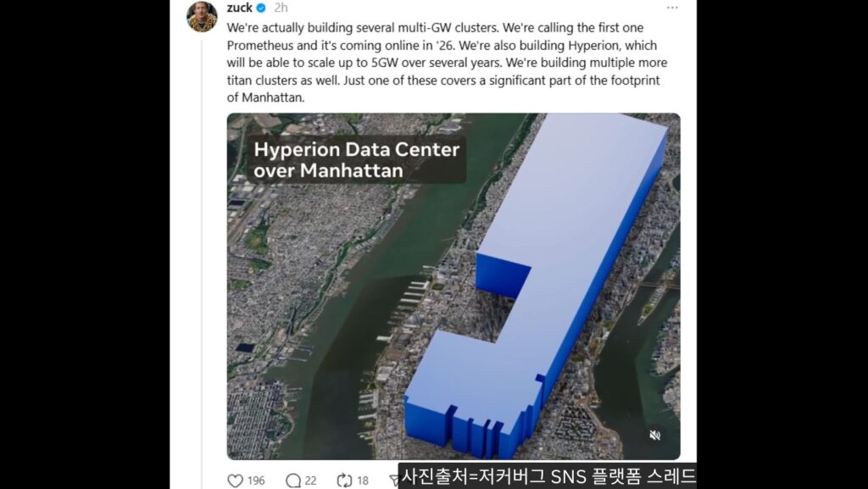Image resolution: width=868 pixels, height=489 pixels.
Task: Repost using the circular arrows icon
Action: pos(344,481)
